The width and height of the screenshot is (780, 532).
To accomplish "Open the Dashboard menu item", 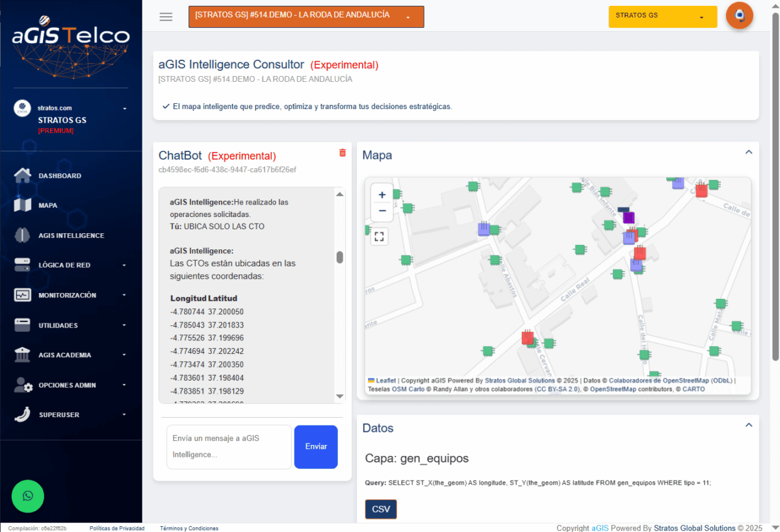I will 60,175.
